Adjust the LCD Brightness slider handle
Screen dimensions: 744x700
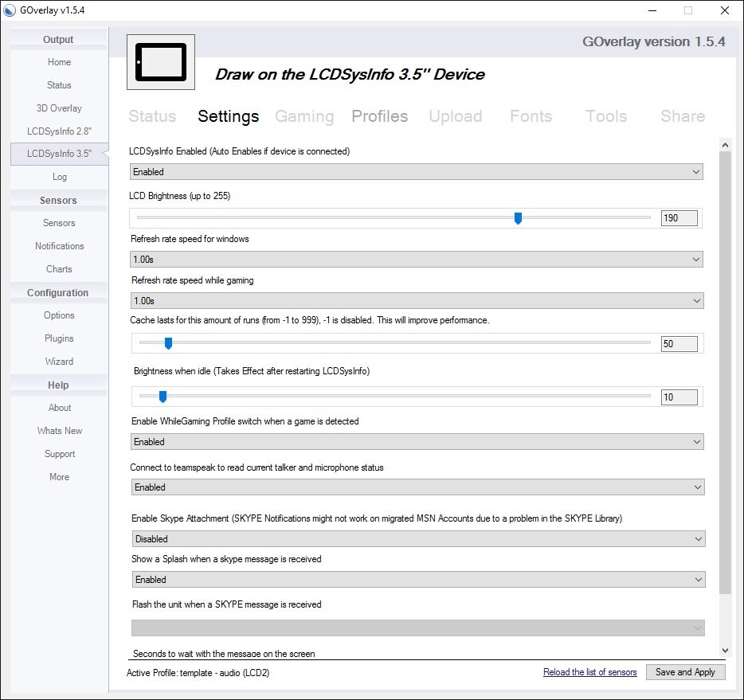point(518,218)
